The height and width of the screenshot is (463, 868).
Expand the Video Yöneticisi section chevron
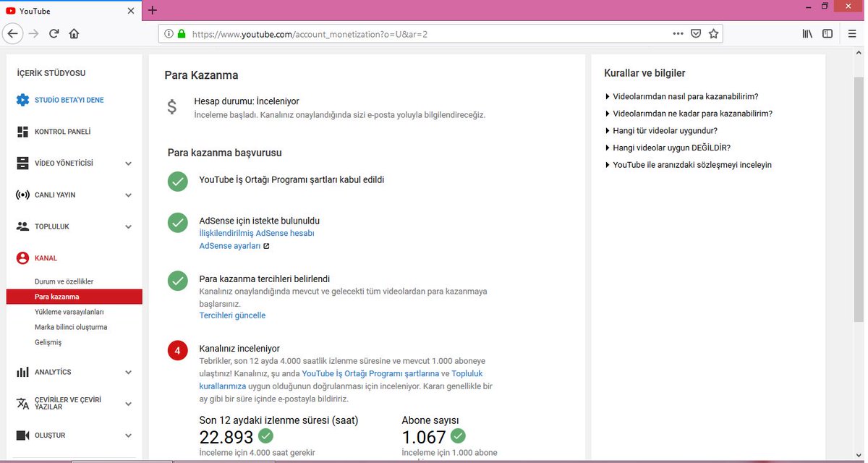click(x=129, y=163)
